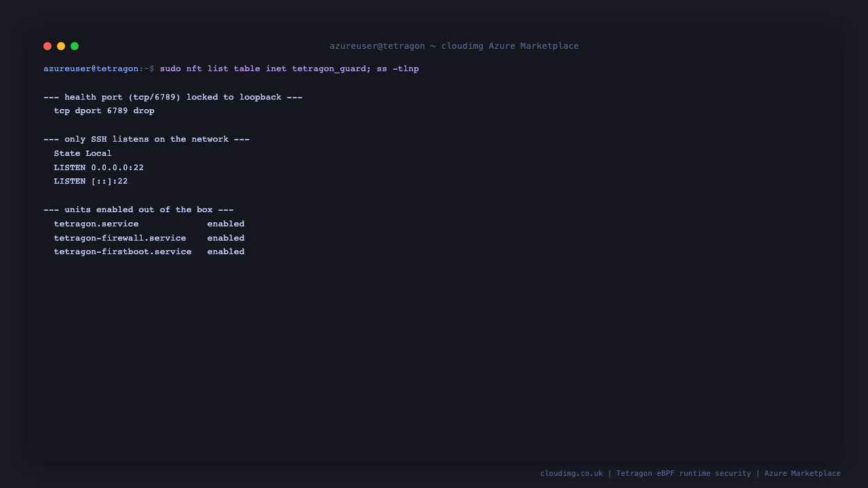Viewport: 868px width, 488px height.
Task: Click the 'units enabled out of the box' heading
Action: pyautogui.click(x=138, y=209)
